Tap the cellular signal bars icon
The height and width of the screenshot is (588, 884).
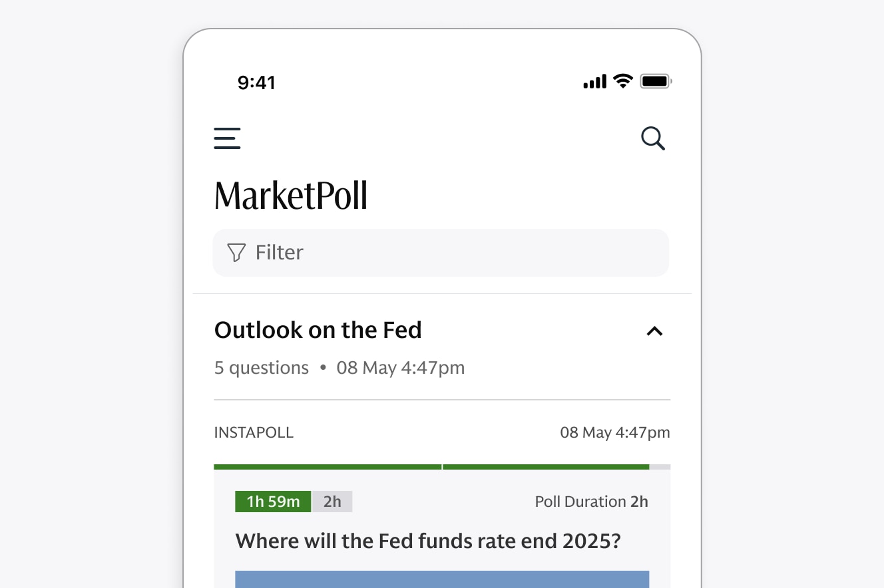click(594, 82)
